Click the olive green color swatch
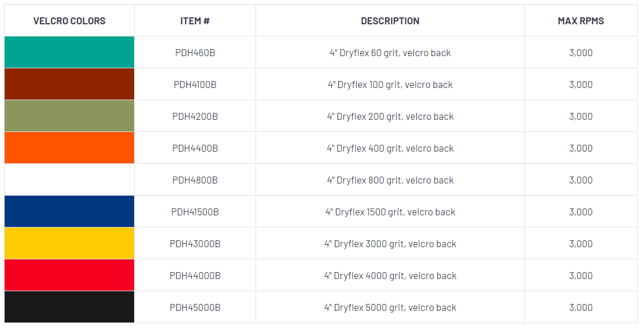Viewport: 644px width, 330px height. (69, 116)
